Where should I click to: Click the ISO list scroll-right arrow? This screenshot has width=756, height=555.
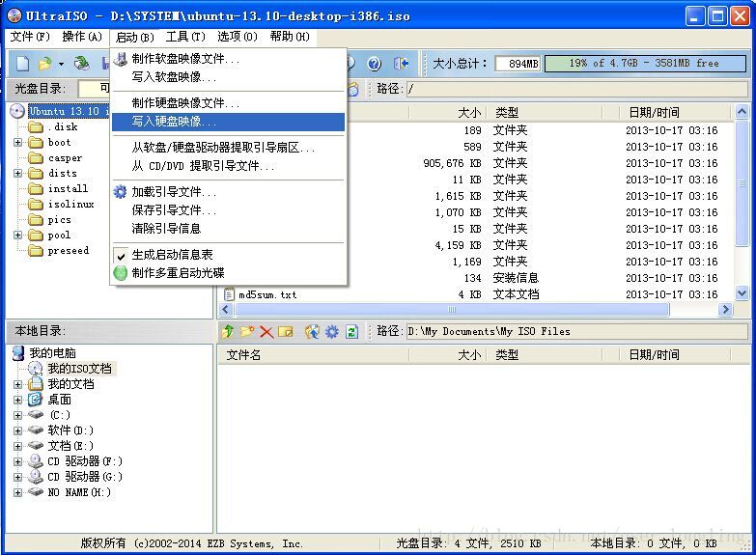tap(725, 309)
